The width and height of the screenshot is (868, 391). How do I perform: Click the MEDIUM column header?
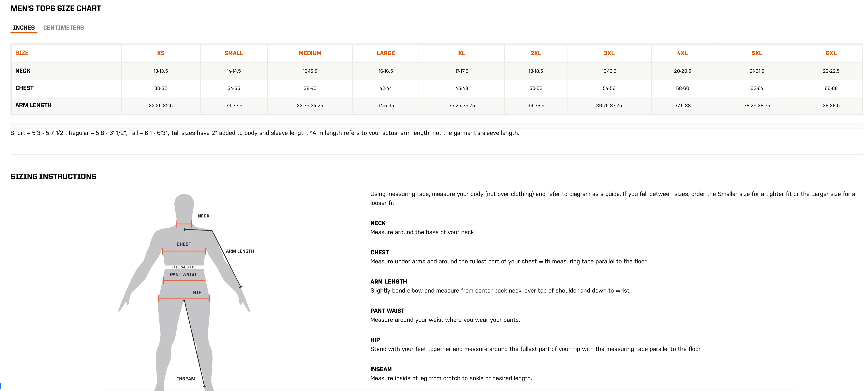pos(310,53)
